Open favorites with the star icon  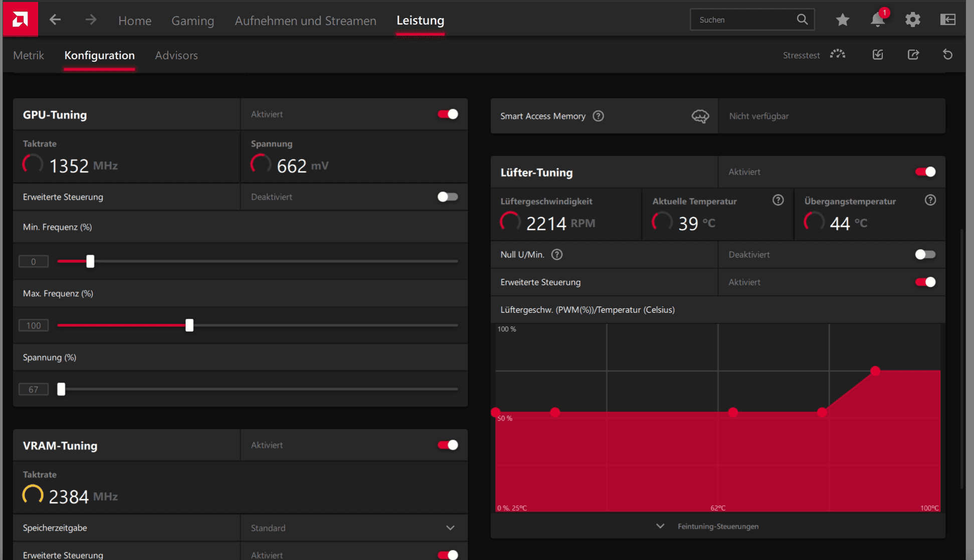point(843,20)
